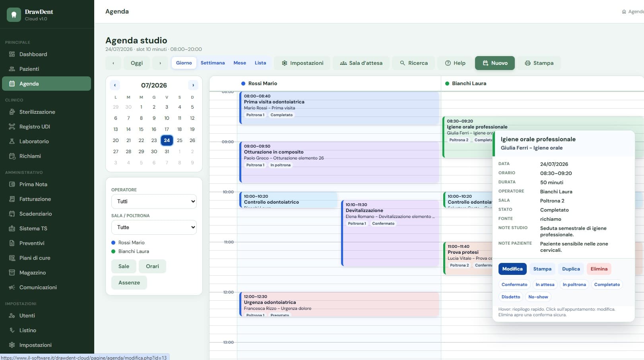
Task: Open Scadenziario icon in sidebar
Action: tap(12, 214)
